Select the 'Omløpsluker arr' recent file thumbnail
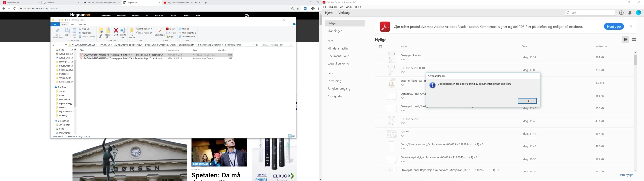 point(391,57)
